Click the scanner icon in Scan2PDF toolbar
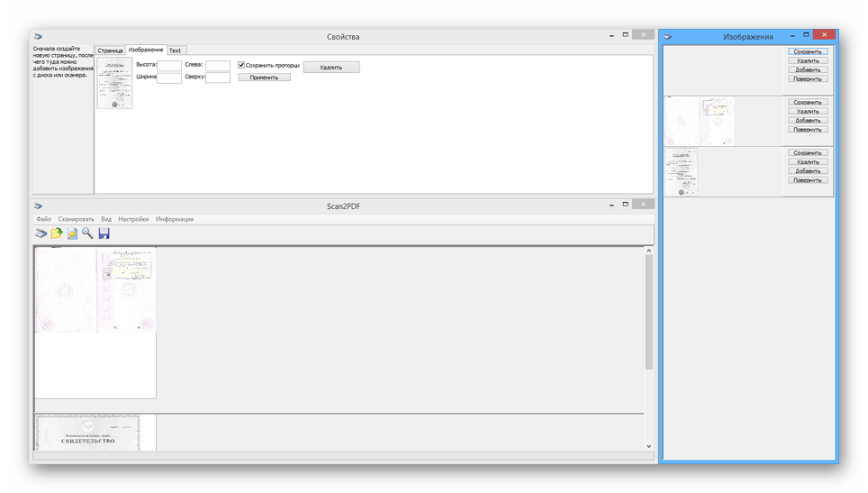The image size is (868, 493). [41, 233]
